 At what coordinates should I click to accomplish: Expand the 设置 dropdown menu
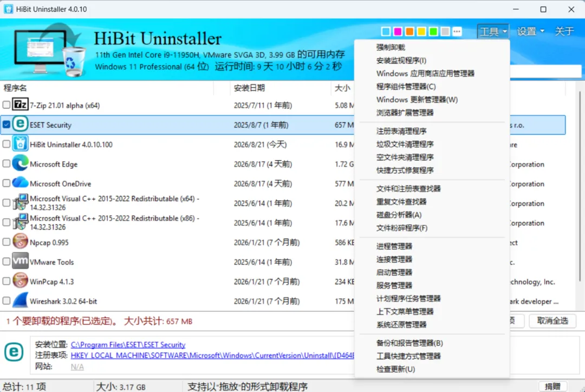click(x=530, y=32)
